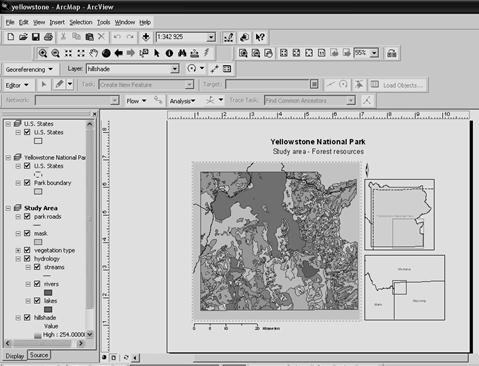Switch to the Source tab
This screenshot has height=366, width=479.
point(39,355)
